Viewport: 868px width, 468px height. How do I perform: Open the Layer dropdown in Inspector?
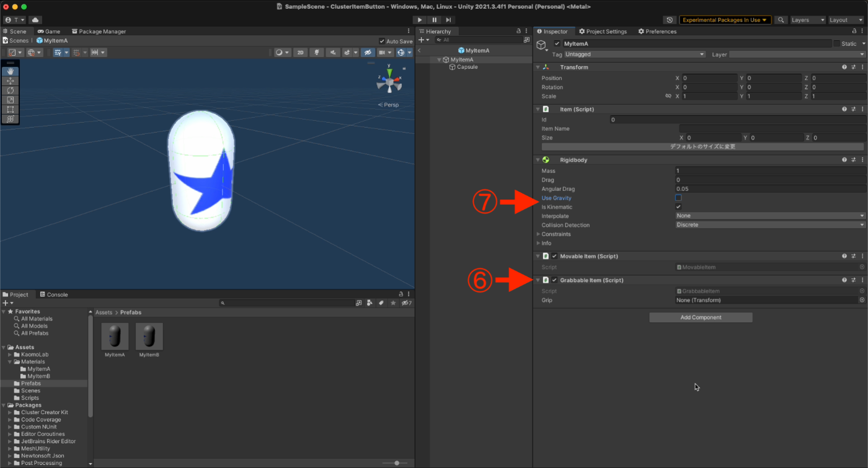click(797, 55)
